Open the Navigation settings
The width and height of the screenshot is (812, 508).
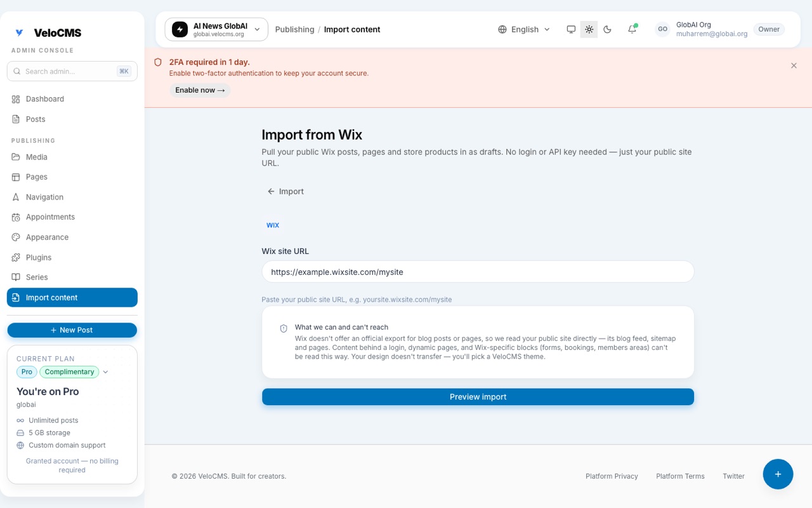(72, 197)
